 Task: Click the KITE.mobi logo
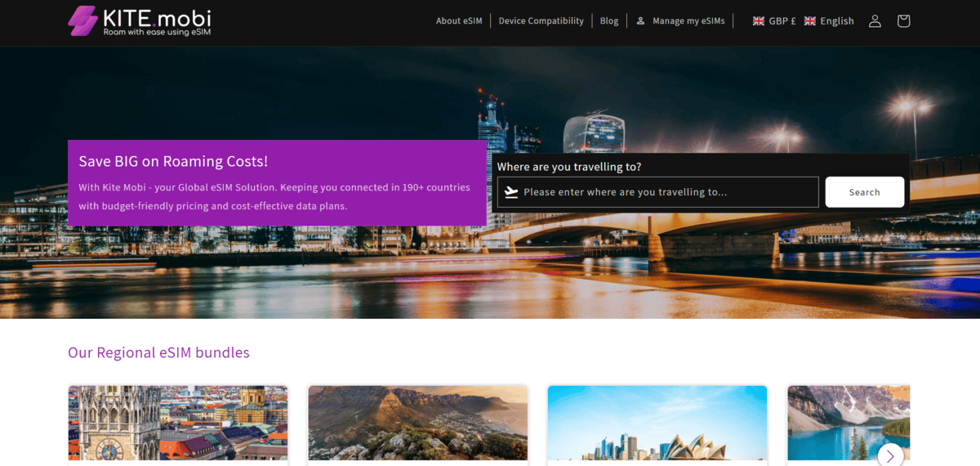(139, 21)
